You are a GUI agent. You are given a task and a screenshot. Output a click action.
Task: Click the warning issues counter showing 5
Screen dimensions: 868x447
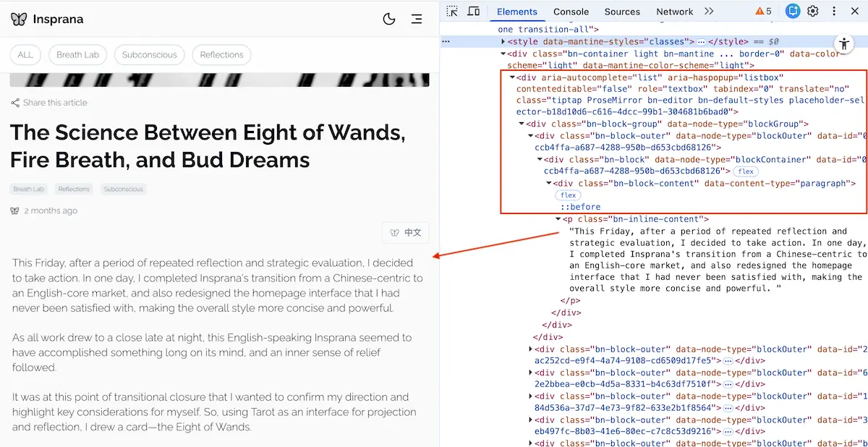coord(763,11)
